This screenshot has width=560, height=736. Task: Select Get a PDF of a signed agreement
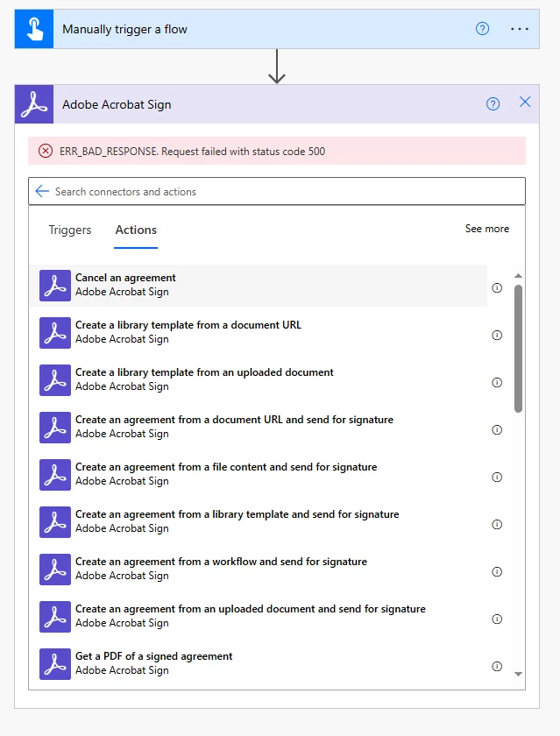click(x=259, y=664)
